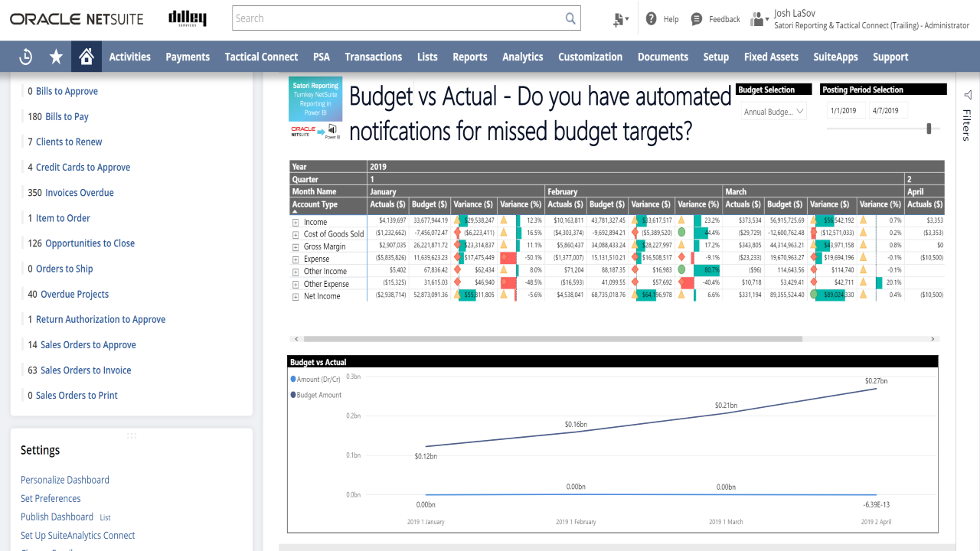Open the PSA menu

click(322, 57)
